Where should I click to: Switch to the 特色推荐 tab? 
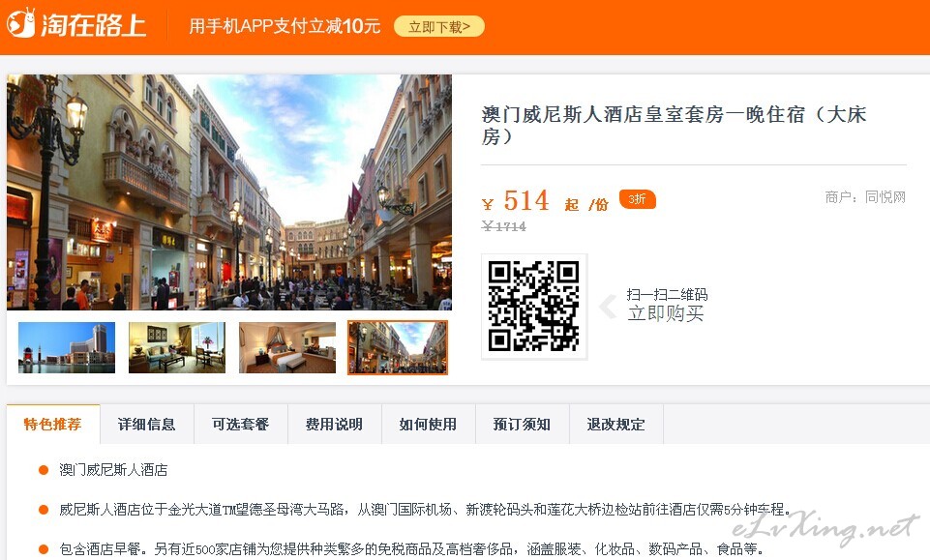pyautogui.click(x=53, y=425)
